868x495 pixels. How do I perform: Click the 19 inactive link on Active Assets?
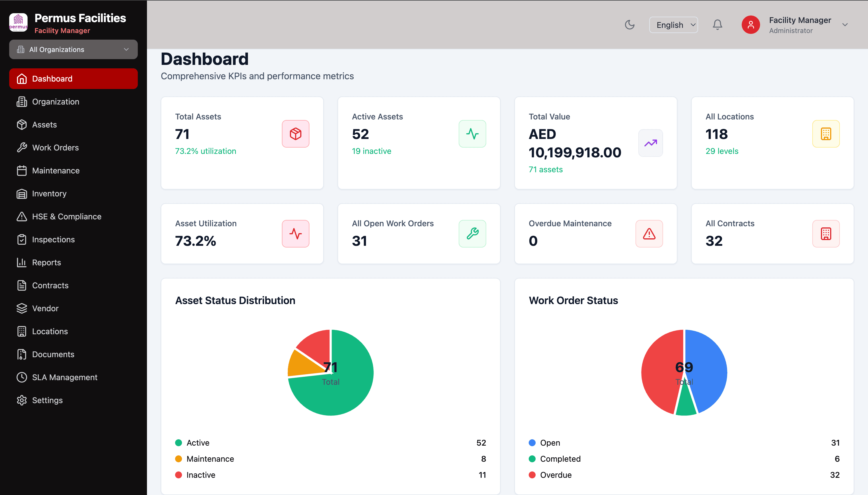coord(371,151)
